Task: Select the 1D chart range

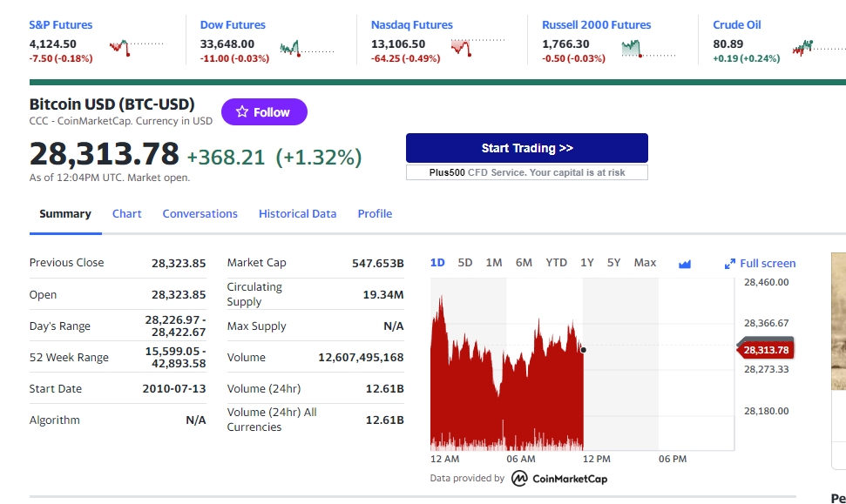Action: (x=437, y=263)
